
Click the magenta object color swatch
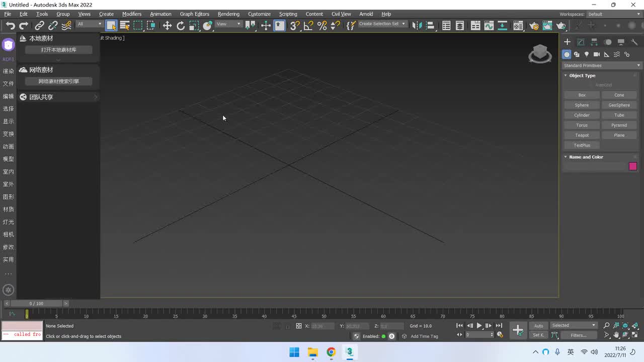(633, 166)
